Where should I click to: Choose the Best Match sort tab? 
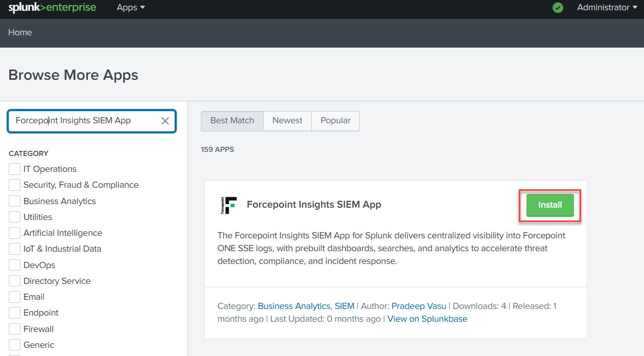point(232,121)
